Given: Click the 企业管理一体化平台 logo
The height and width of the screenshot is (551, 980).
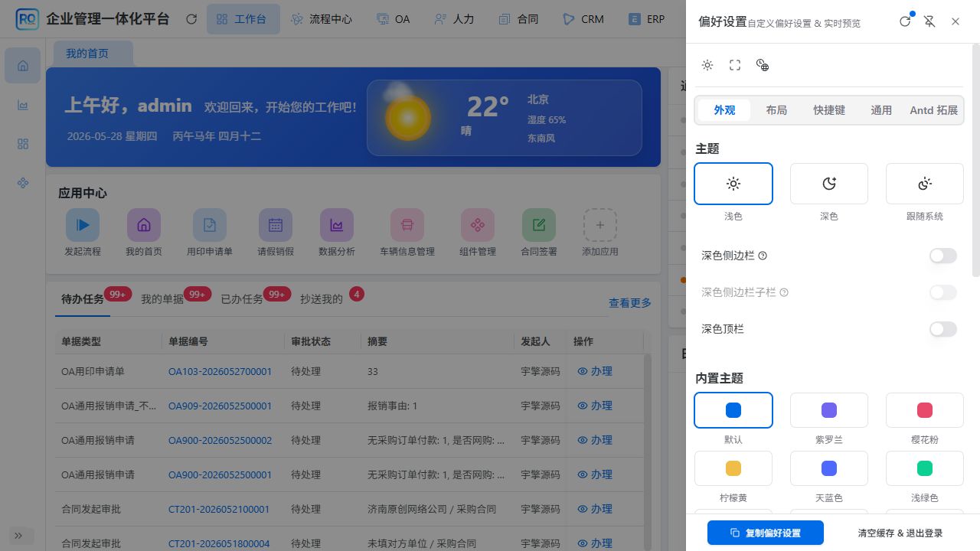Looking at the screenshot, I should [28, 19].
